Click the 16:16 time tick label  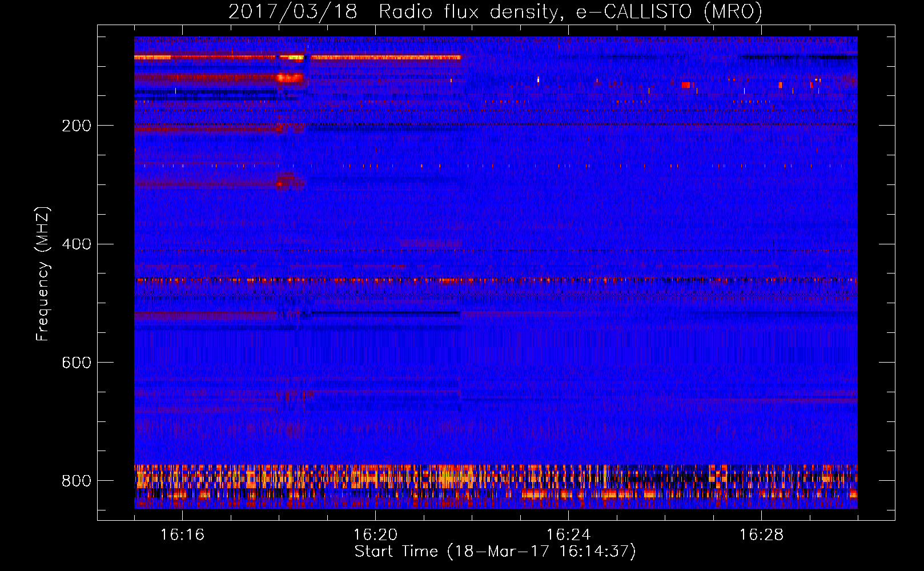(182, 535)
